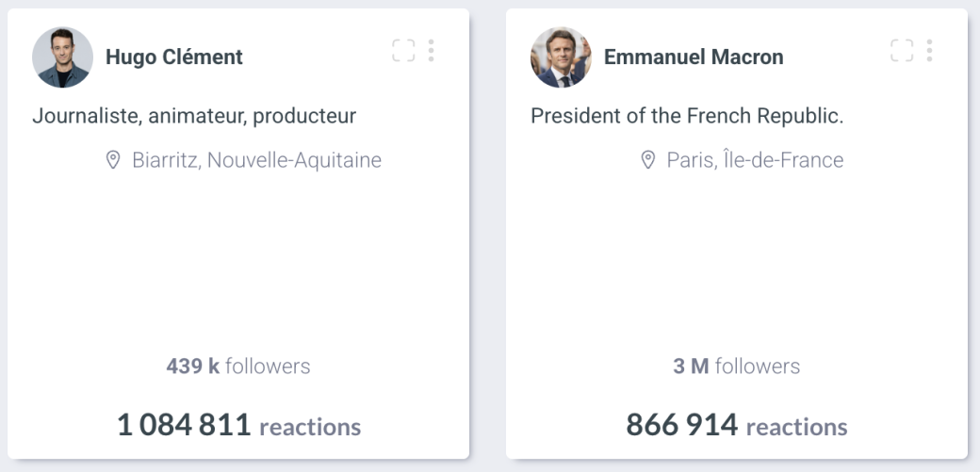Select the Biarritz, Nouvelle-Aquitaine location text
Viewport: 980px width, 472px height.
tap(256, 160)
